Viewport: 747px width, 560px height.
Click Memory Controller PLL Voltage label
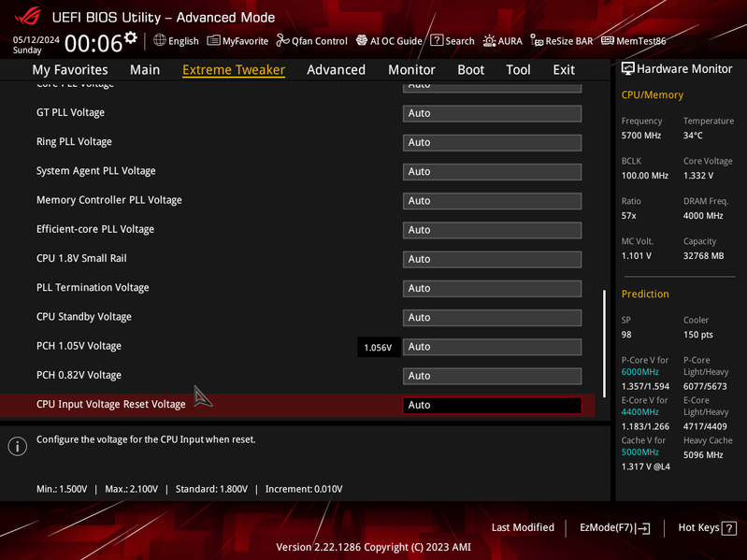point(109,200)
